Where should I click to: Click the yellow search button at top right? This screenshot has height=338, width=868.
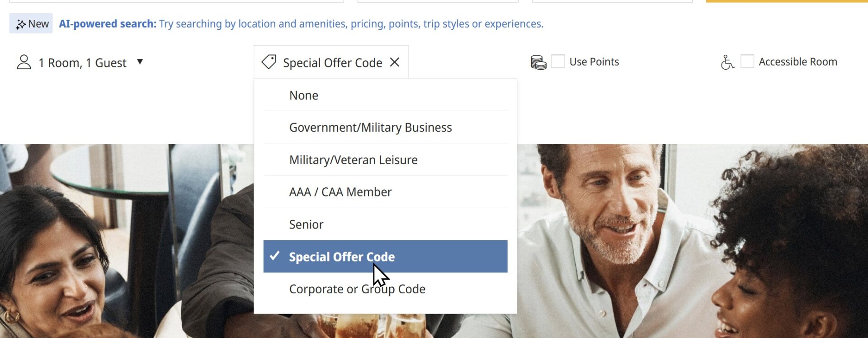point(787,2)
